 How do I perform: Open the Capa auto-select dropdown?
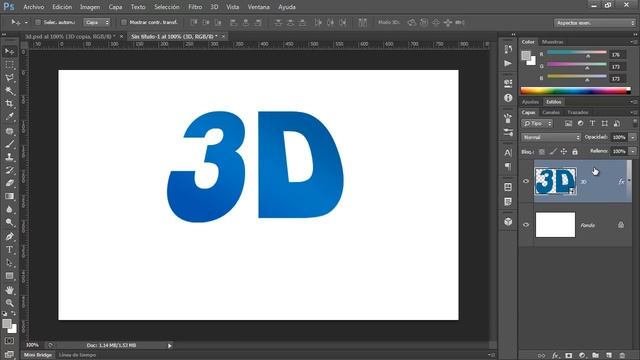point(97,22)
